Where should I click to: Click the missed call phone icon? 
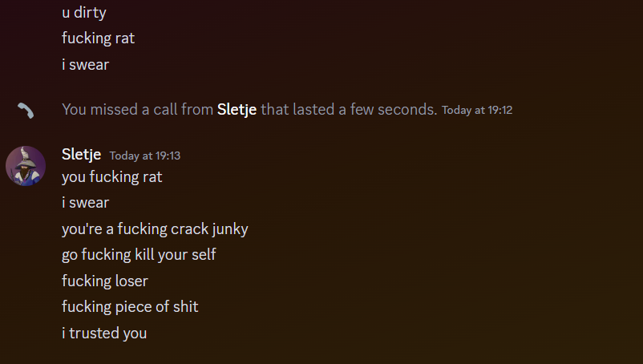click(26, 110)
